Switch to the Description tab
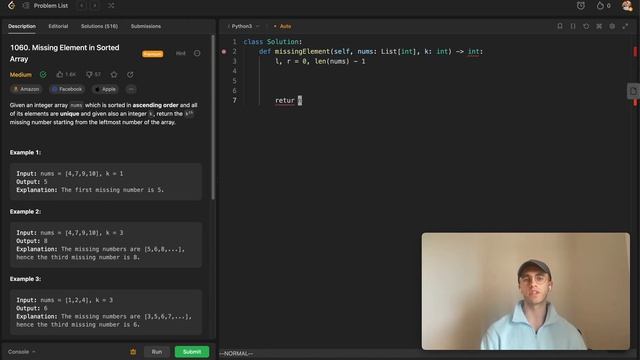640x360 pixels. pyautogui.click(x=22, y=26)
